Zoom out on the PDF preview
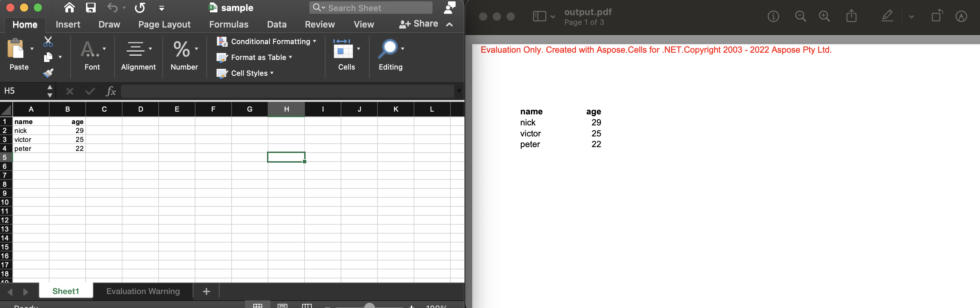 pos(800,17)
